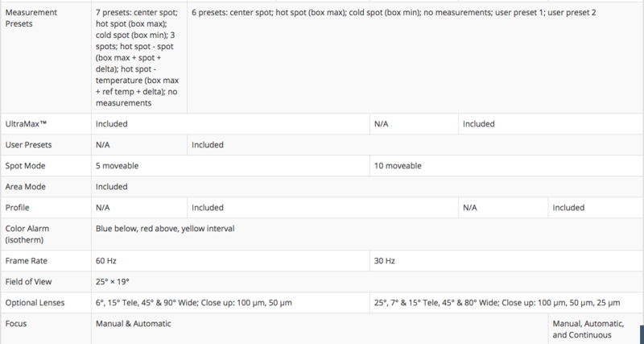Screen dimensions: 644x344
Task: Select the '25° × 19°' value
Action: 113,281
